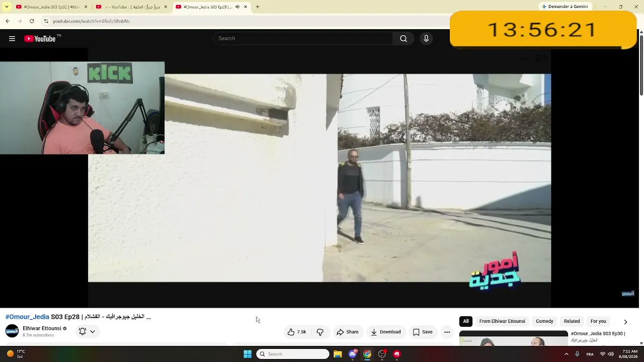Open OBS Studio from the taskbar
The width and height of the screenshot is (644, 362).
click(382, 354)
